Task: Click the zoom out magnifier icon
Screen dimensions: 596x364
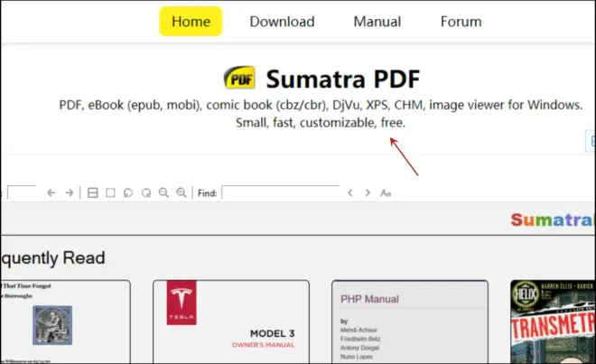Action: point(163,192)
